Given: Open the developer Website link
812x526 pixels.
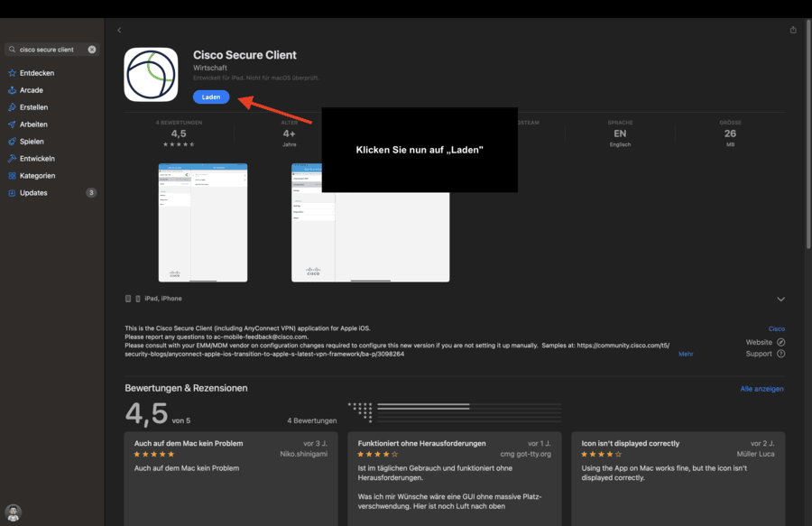Looking at the screenshot, I should coord(759,342).
